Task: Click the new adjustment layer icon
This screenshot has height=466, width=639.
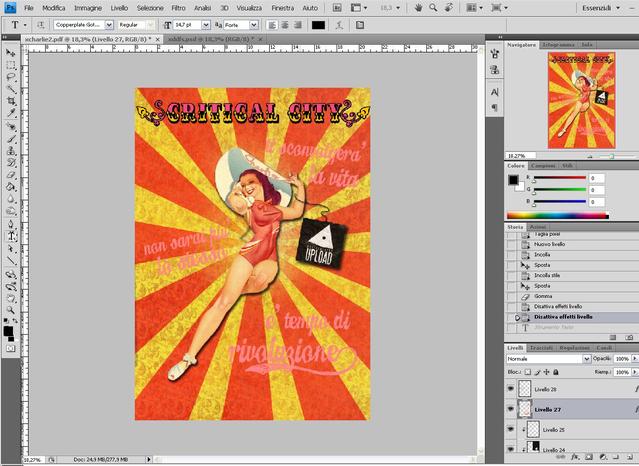Action: click(x=603, y=457)
